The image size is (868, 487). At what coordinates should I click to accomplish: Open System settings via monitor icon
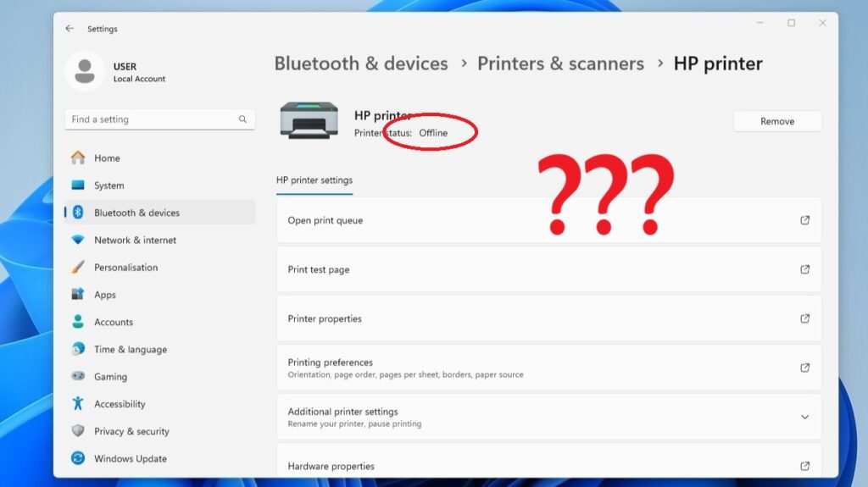[78, 185]
